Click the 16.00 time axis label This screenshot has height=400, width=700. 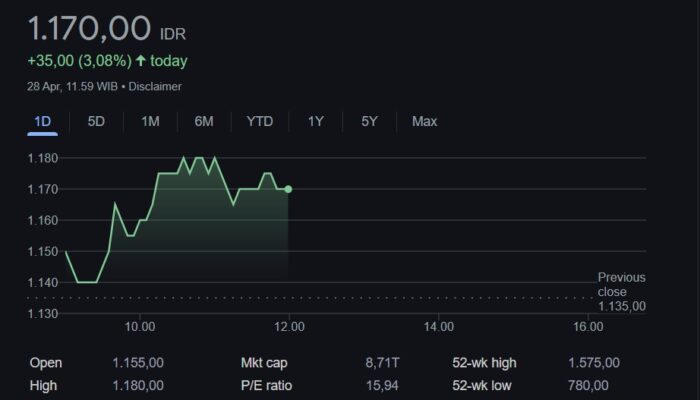click(x=588, y=327)
